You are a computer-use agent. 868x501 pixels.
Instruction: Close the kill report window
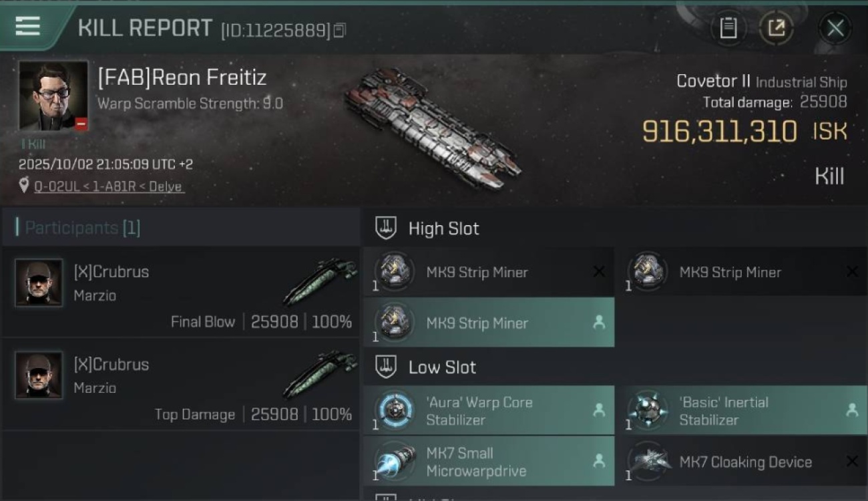(835, 28)
